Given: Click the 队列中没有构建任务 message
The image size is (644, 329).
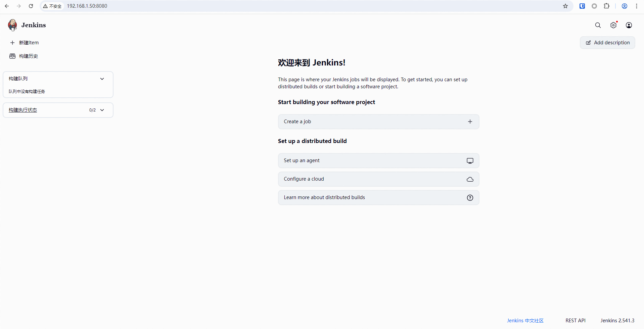Looking at the screenshot, I should coord(27,91).
